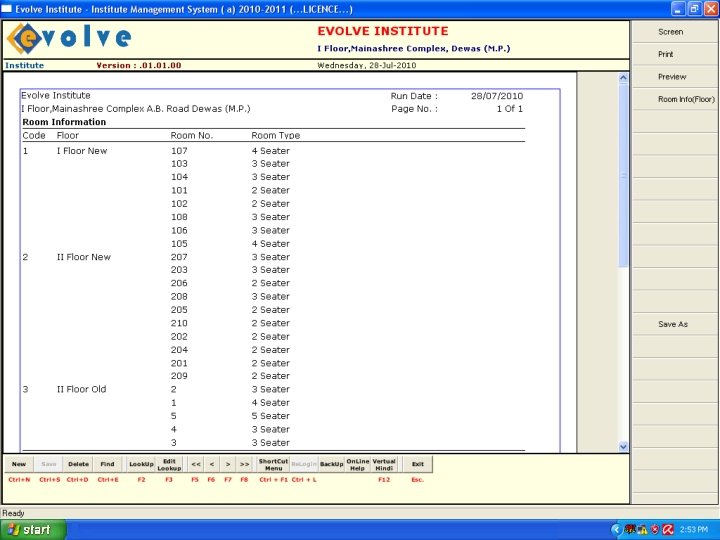Click the Edit Lookup button
This screenshot has height=540, width=720.
pyautogui.click(x=170, y=465)
